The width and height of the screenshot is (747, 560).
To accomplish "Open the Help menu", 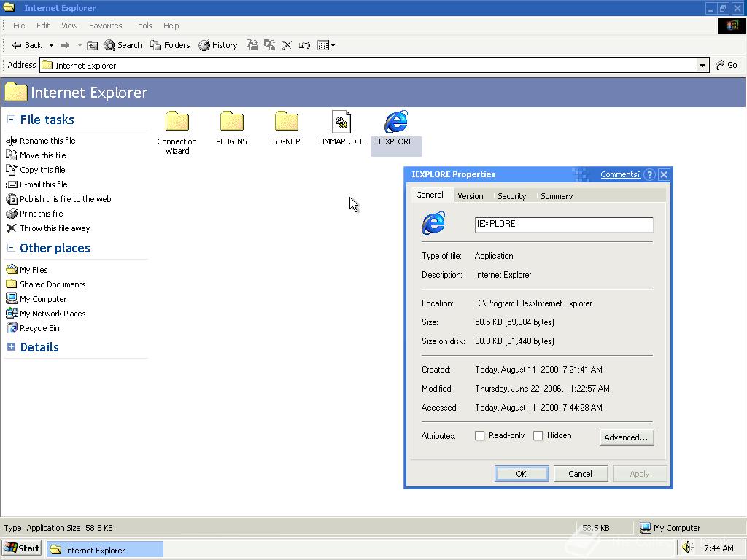I will click(x=171, y=26).
